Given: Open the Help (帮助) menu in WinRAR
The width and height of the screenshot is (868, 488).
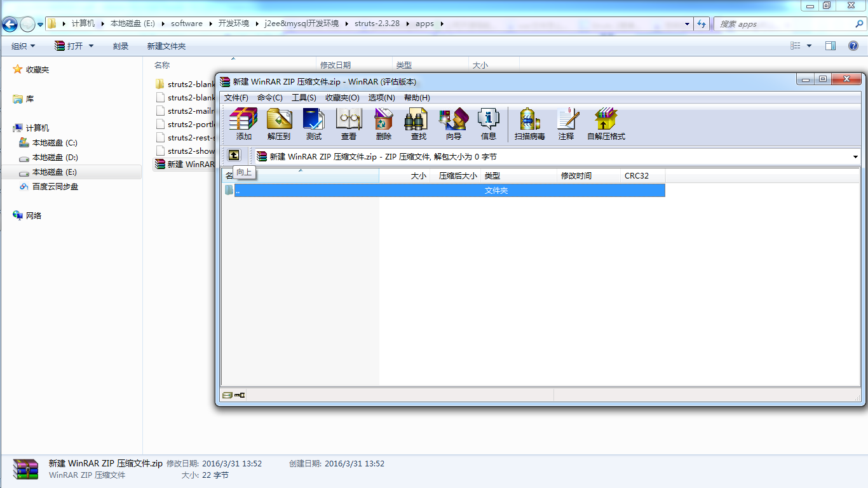Looking at the screenshot, I should 417,98.
